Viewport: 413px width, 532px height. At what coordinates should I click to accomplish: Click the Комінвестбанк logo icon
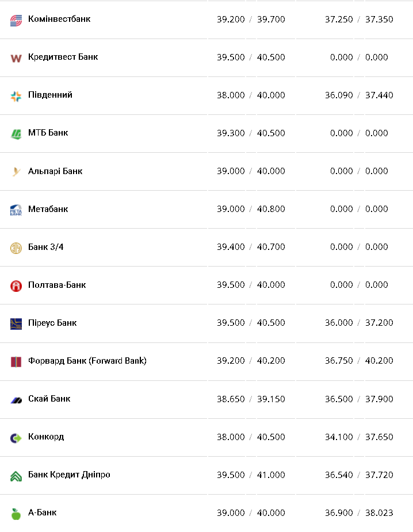click(x=16, y=20)
